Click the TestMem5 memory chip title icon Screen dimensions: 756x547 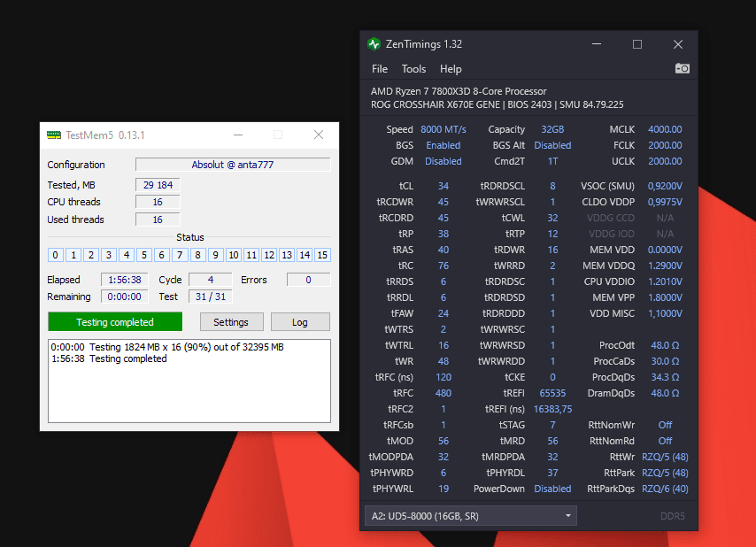54,135
